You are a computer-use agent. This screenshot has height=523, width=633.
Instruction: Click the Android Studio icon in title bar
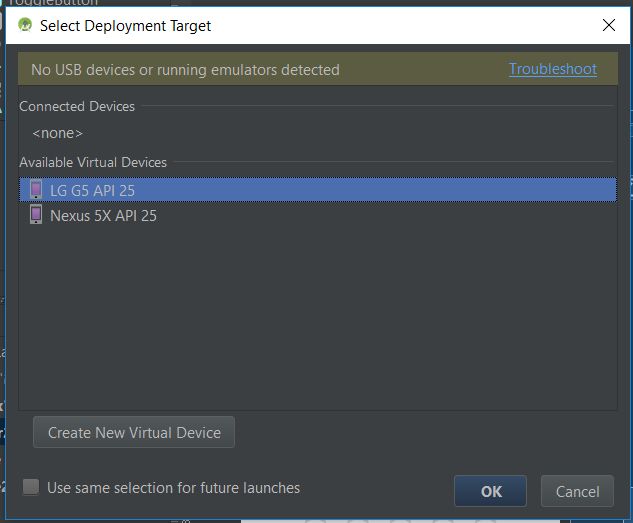[x=25, y=25]
